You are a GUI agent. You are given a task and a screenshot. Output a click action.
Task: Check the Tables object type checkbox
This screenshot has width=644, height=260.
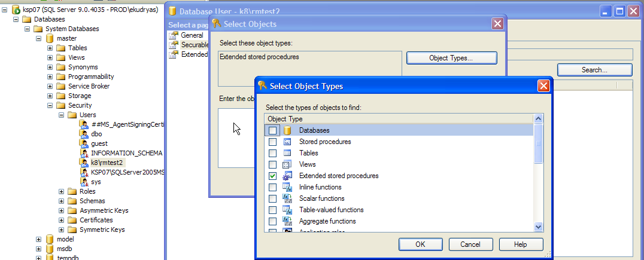(x=273, y=153)
